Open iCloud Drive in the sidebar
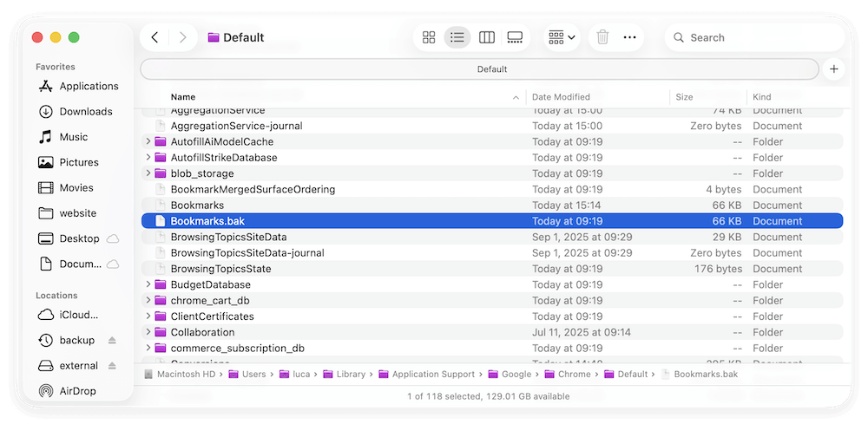868x424 pixels. coord(68,315)
